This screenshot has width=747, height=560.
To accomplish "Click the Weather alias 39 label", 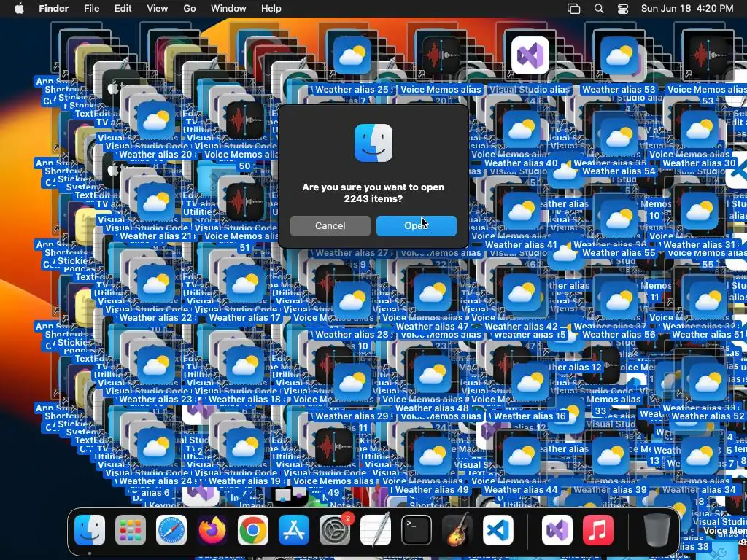I will click(x=610, y=489).
